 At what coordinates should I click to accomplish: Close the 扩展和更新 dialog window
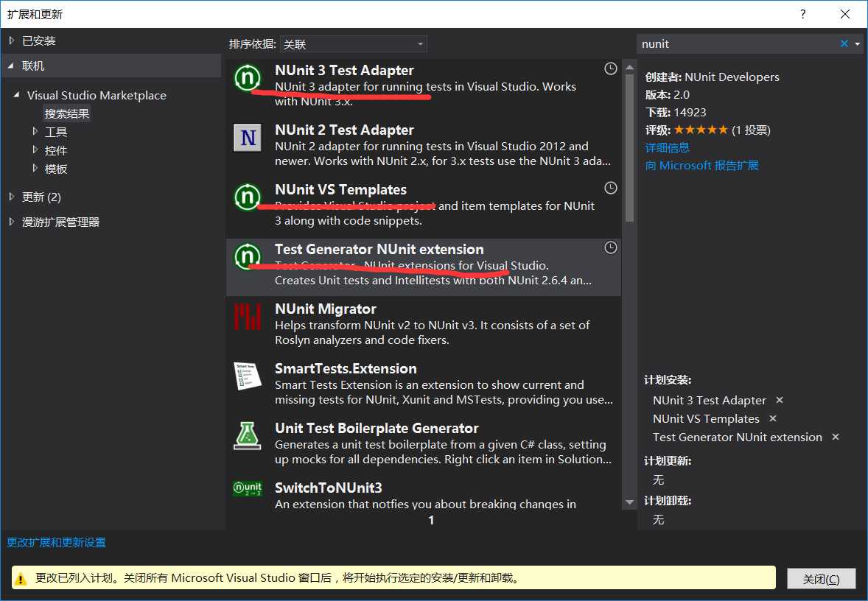(x=844, y=15)
